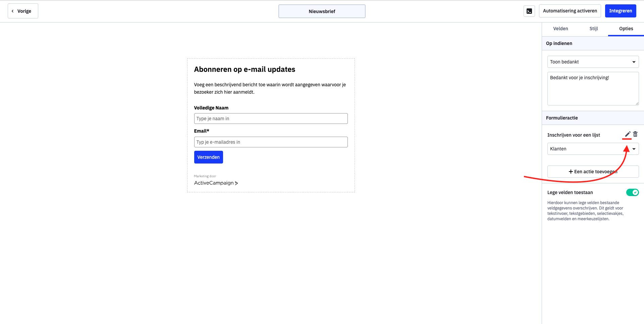Switch to the Velden tab
This screenshot has height=324, width=644.
point(560,29)
